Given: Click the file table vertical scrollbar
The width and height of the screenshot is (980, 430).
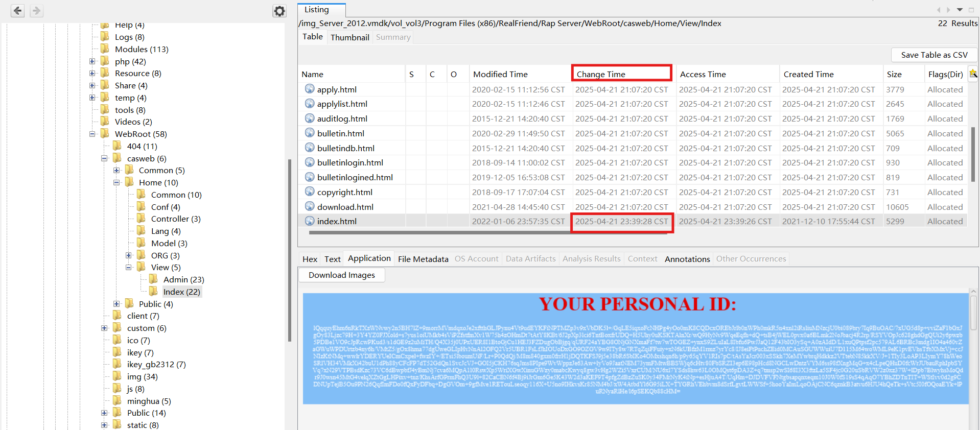Looking at the screenshot, I should 973,153.
